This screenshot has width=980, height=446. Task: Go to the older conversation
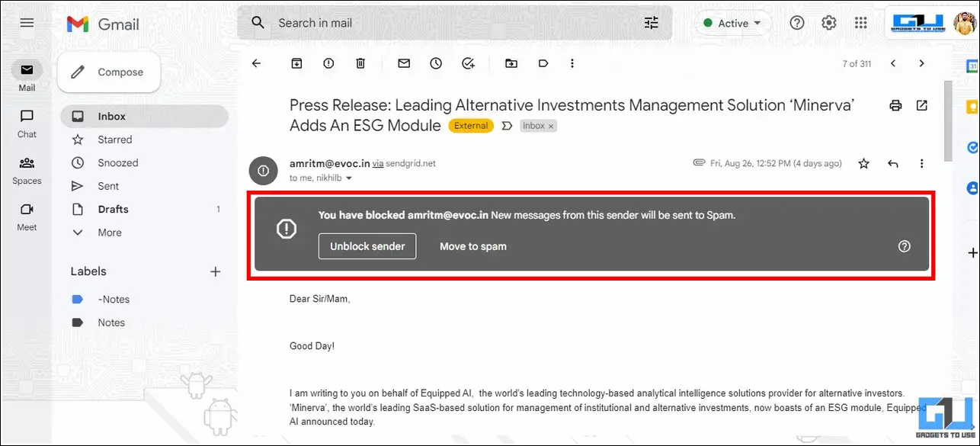[x=922, y=63]
